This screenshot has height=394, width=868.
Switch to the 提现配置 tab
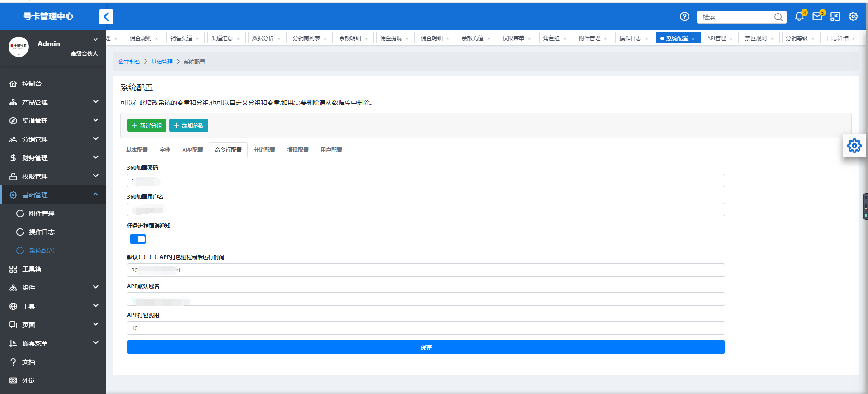click(298, 150)
